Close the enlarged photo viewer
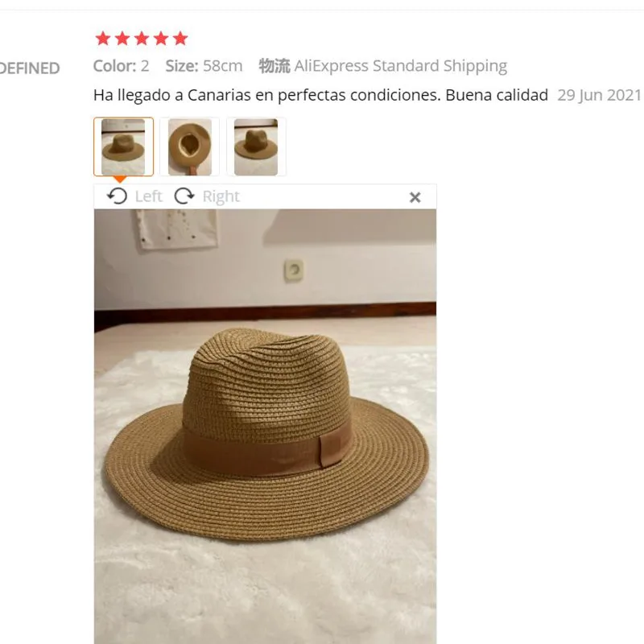The height and width of the screenshot is (644, 644). [x=415, y=197]
